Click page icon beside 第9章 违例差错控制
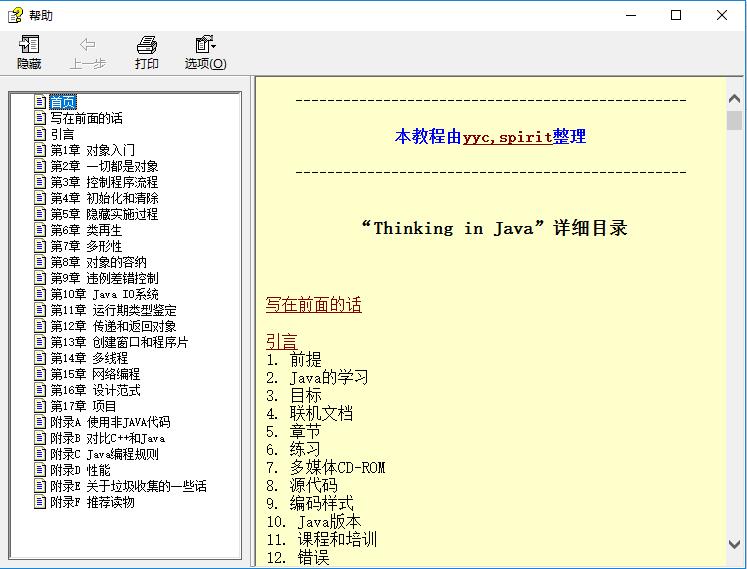The height and width of the screenshot is (569, 747). [x=40, y=277]
